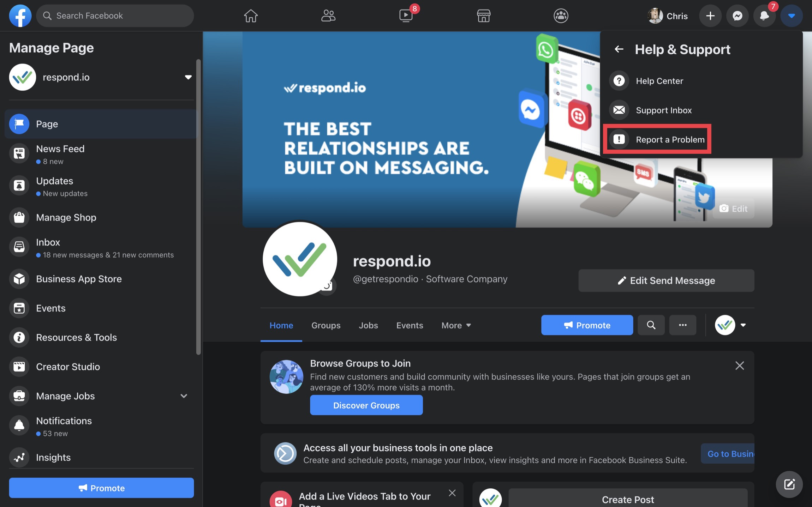Select the Groups tab on page
The image size is (812, 507).
[326, 325]
